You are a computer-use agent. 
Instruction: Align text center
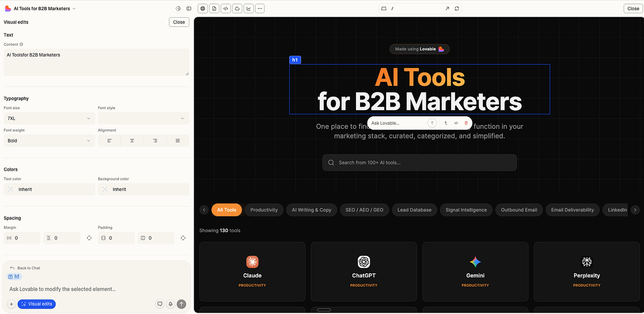click(132, 141)
